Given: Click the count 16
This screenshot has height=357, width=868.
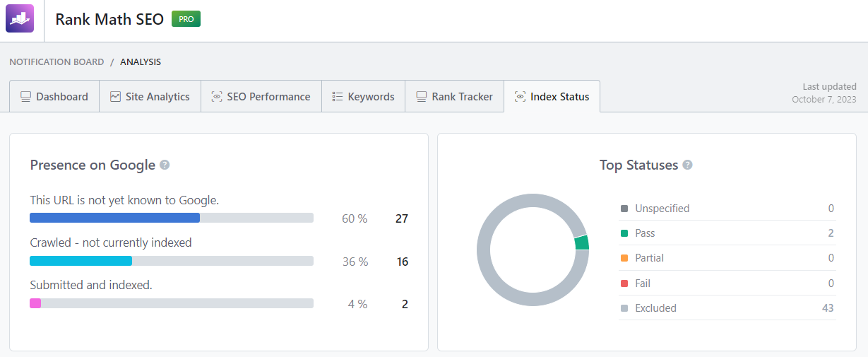Looking at the screenshot, I should pos(403,262).
